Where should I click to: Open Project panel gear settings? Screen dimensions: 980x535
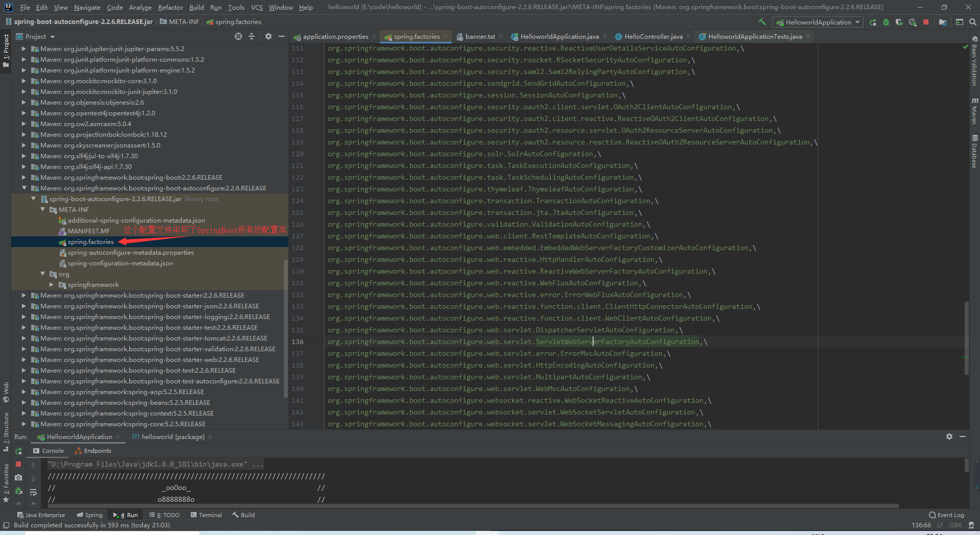[x=268, y=36]
